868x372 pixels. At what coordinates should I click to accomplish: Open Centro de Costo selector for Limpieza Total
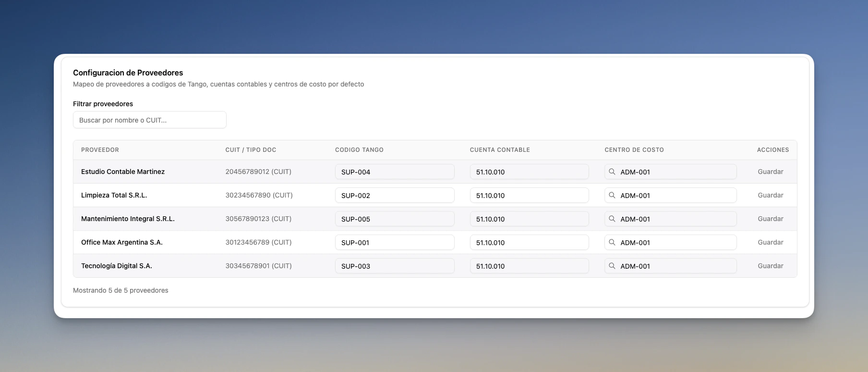[x=671, y=195]
